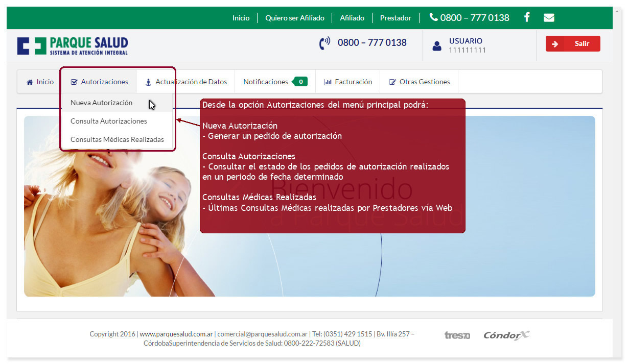
Task: Click the Actualización de Datos person icon
Action: [149, 82]
